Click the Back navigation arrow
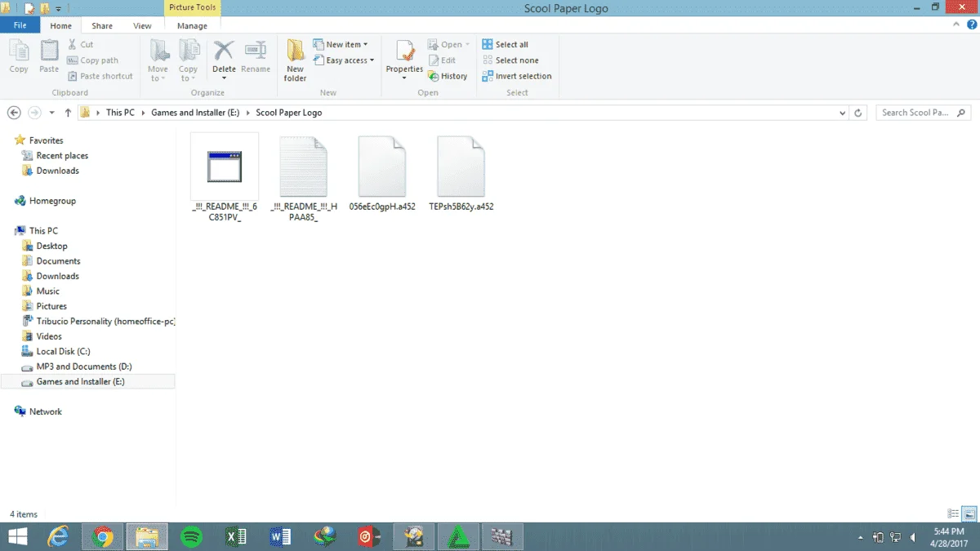Viewport: 980px width, 551px height. point(14,113)
